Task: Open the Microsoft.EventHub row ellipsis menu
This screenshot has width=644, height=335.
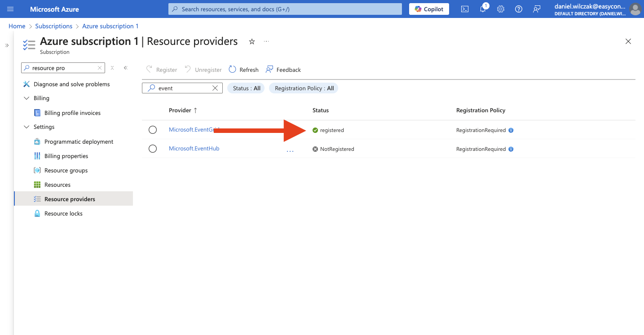Action: [290, 151]
